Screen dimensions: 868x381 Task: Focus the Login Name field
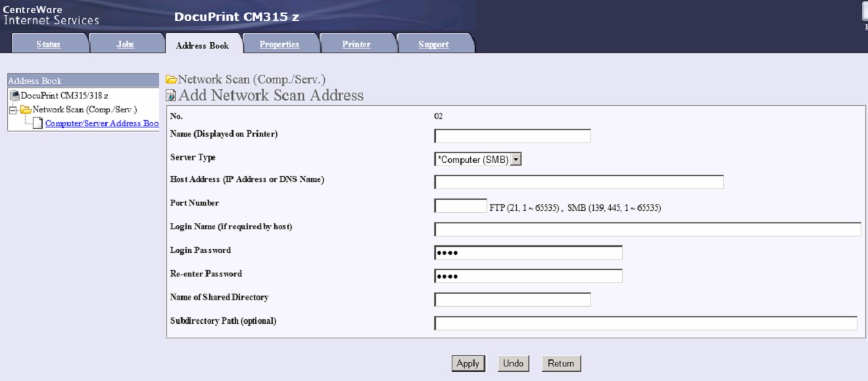(x=648, y=229)
